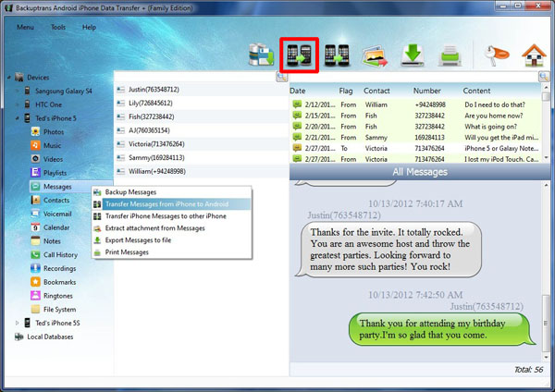Click the input field above the messages table
Viewport: 555px width, 392px height.
click(x=414, y=77)
